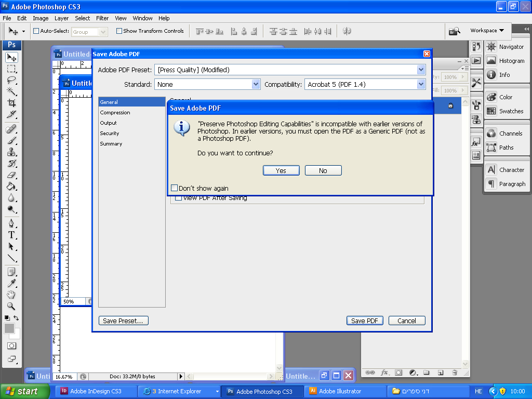
Task: Select the Type tool
Action: click(11, 235)
